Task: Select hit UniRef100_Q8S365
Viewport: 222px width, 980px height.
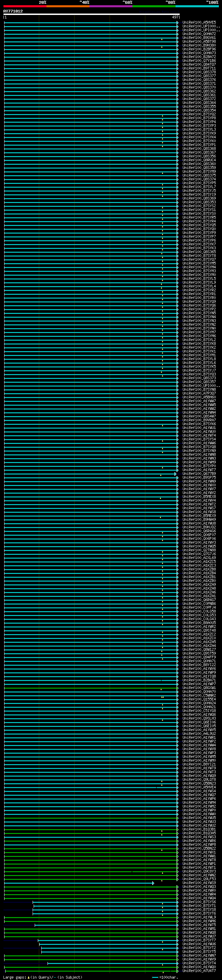Action: pyautogui.click(x=199, y=252)
